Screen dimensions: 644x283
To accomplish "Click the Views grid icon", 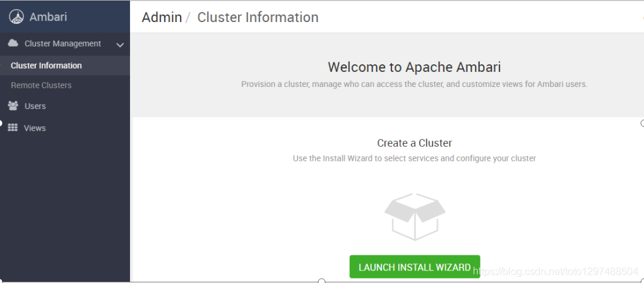I will [13, 127].
